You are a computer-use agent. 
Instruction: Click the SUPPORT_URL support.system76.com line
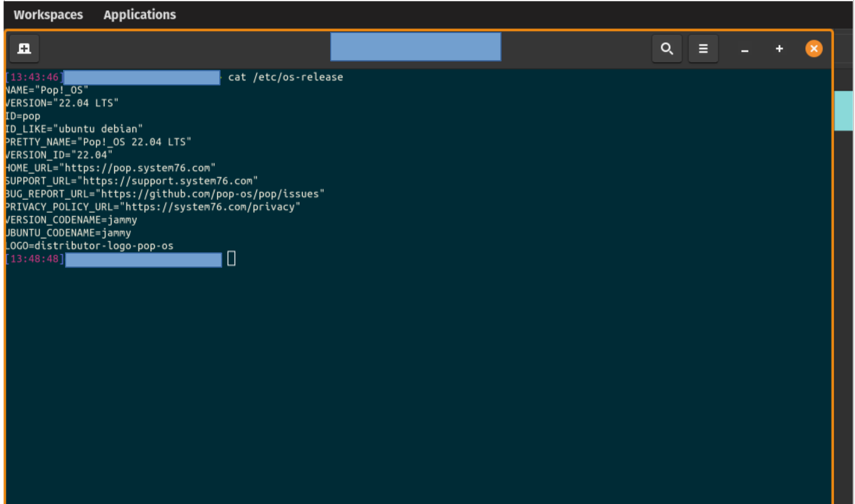pyautogui.click(x=132, y=181)
